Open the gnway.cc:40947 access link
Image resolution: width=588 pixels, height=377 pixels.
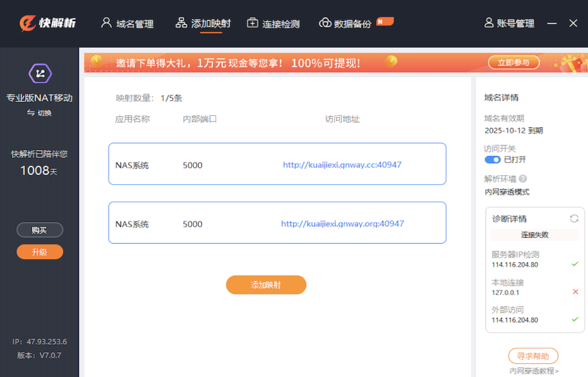coord(342,165)
